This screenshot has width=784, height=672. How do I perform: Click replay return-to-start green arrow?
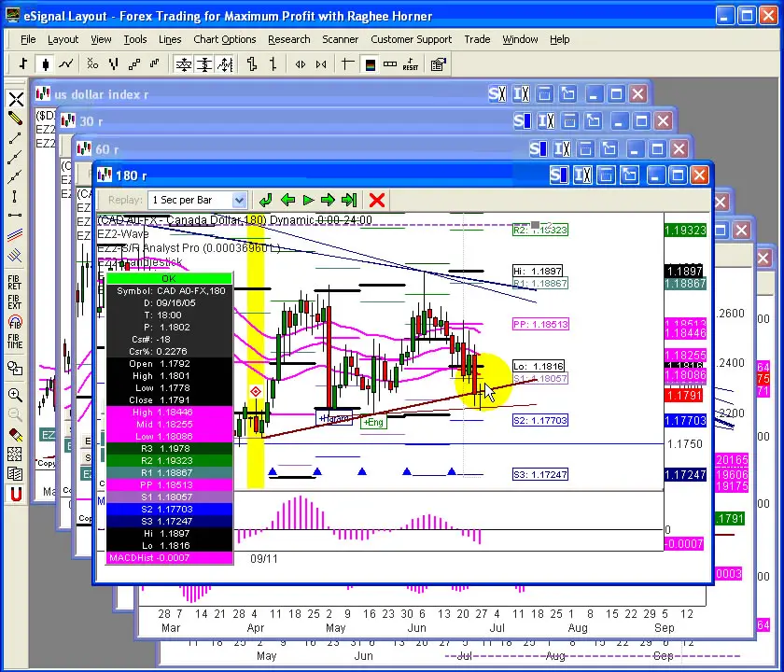pyautogui.click(x=265, y=201)
